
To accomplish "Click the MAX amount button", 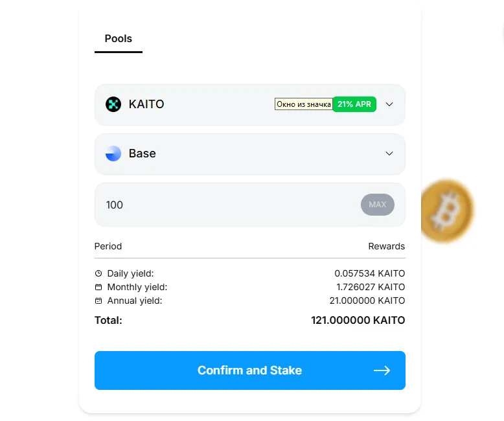I will click(378, 205).
